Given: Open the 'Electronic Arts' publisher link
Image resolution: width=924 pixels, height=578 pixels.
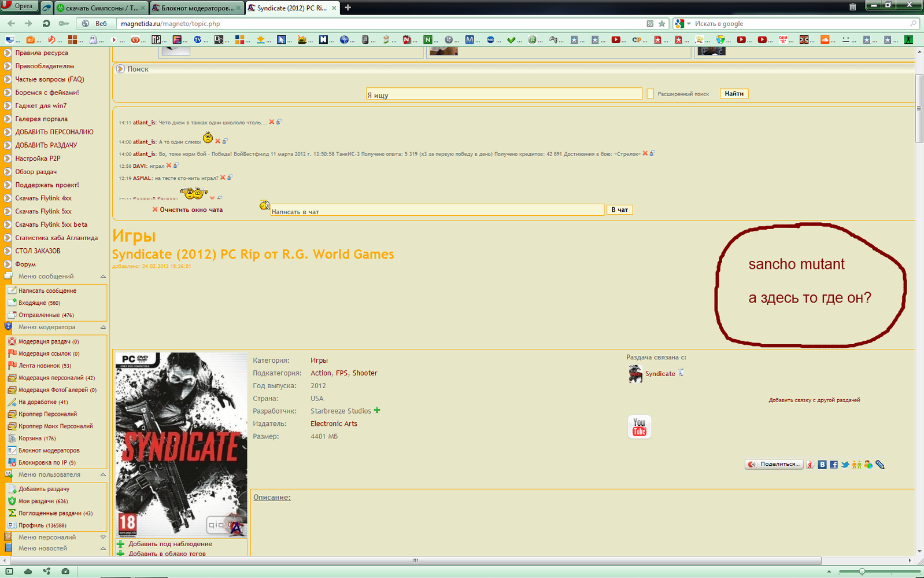Looking at the screenshot, I should [334, 424].
